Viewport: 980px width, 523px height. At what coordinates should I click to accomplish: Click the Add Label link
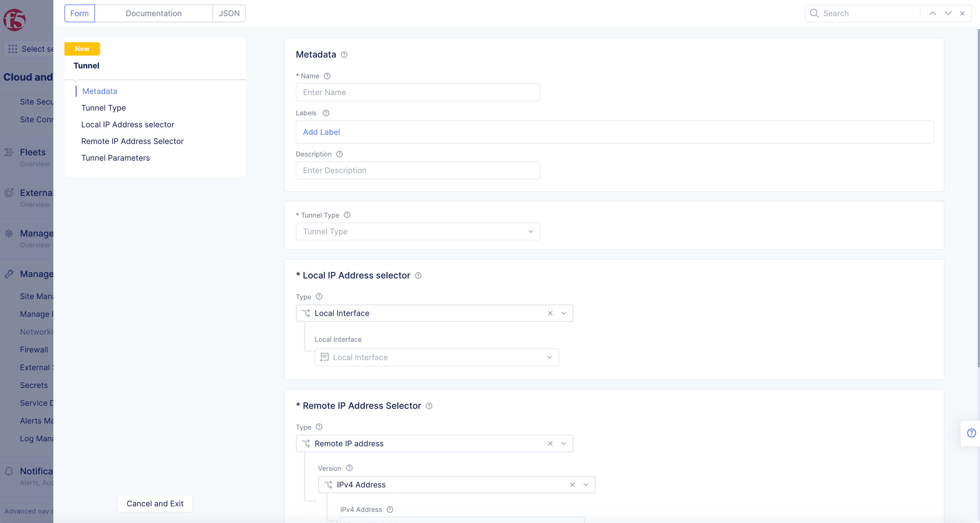(x=321, y=132)
